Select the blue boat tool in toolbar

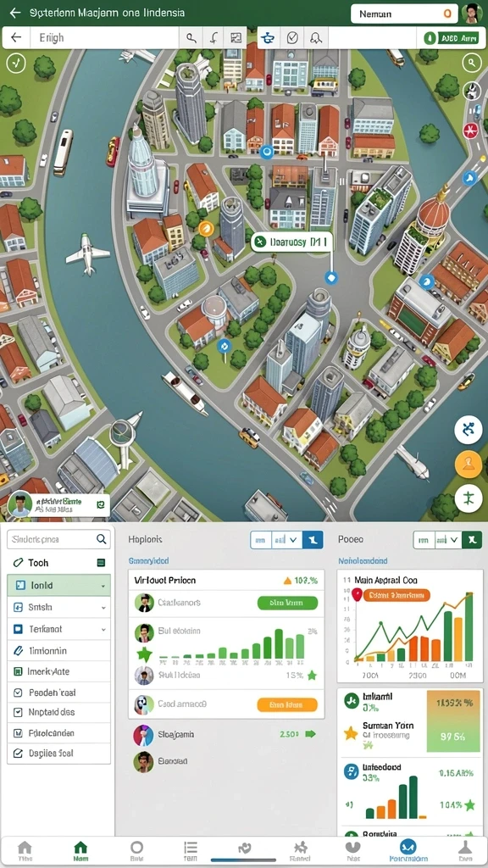[269, 37]
